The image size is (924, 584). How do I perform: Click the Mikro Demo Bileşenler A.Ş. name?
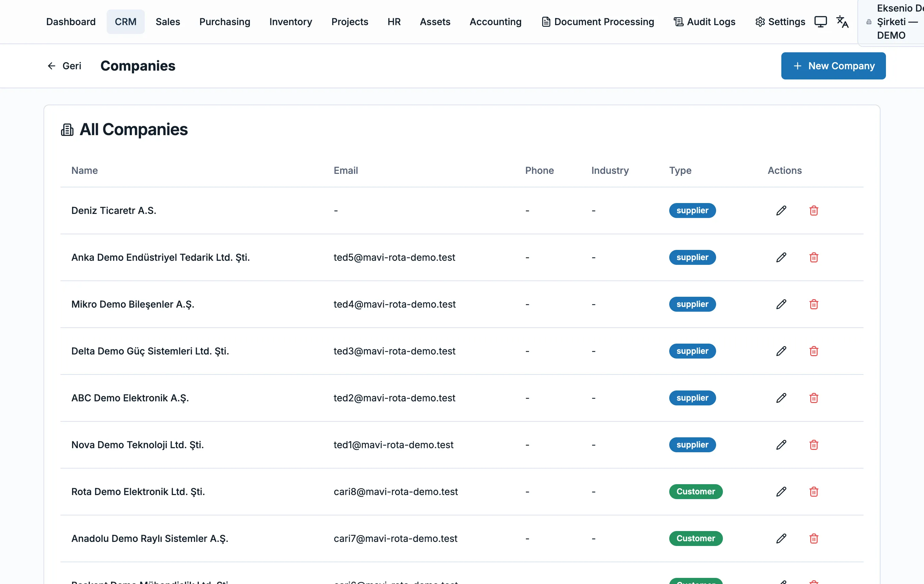(133, 304)
